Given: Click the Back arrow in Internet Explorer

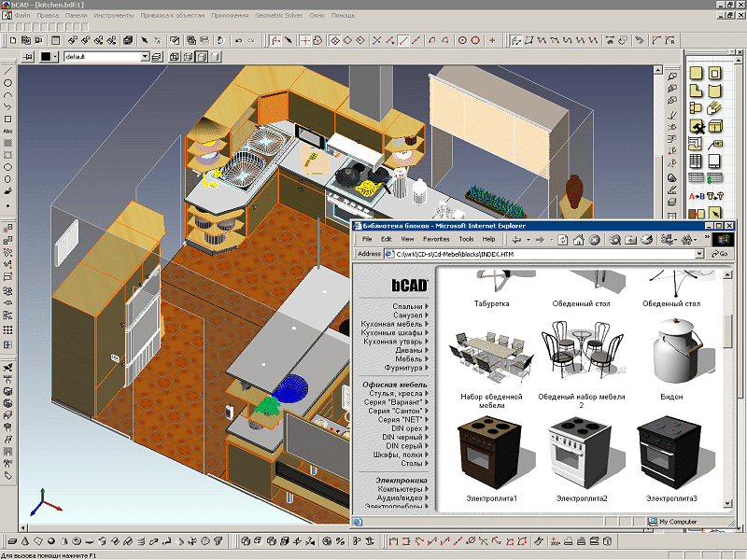Looking at the screenshot, I should click(x=516, y=240).
